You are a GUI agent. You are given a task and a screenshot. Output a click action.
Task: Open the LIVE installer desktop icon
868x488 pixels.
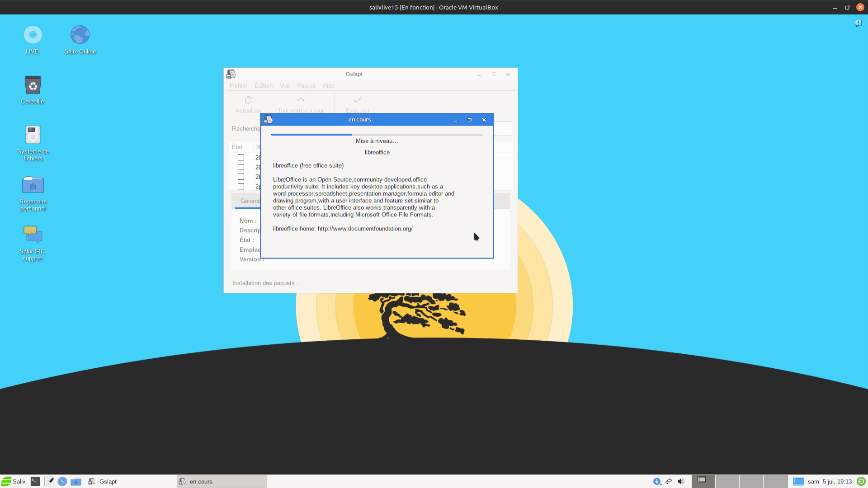(33, 35)
